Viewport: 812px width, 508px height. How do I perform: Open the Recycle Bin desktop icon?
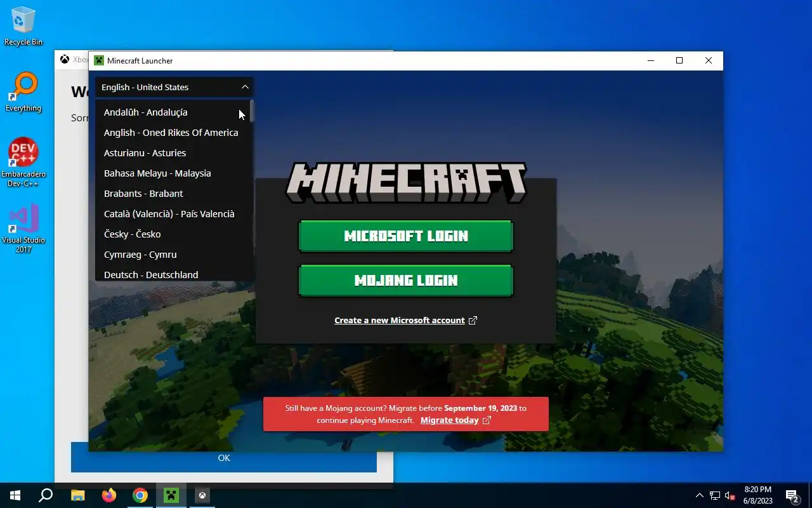tap(23, 26)
